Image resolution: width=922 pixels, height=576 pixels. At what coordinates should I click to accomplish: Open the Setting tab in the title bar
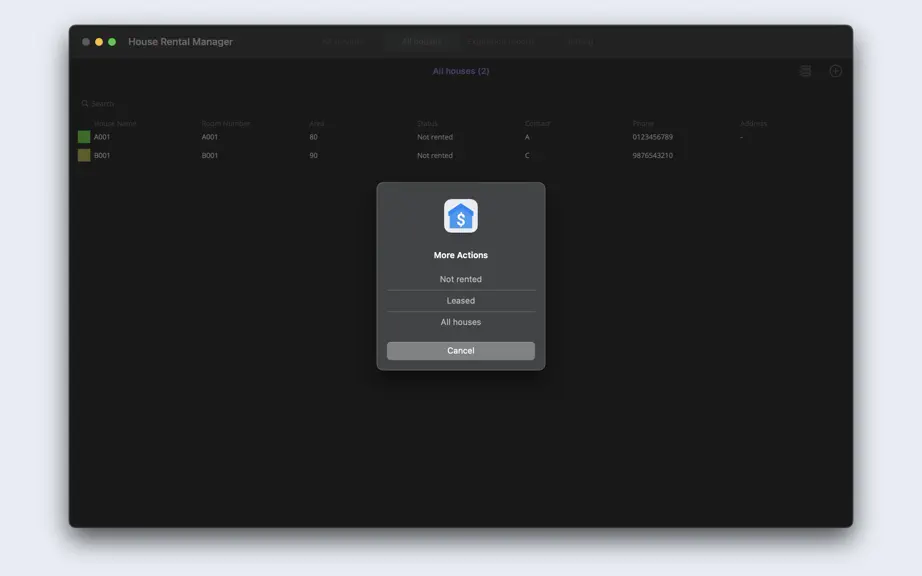[x=580, y=42]
